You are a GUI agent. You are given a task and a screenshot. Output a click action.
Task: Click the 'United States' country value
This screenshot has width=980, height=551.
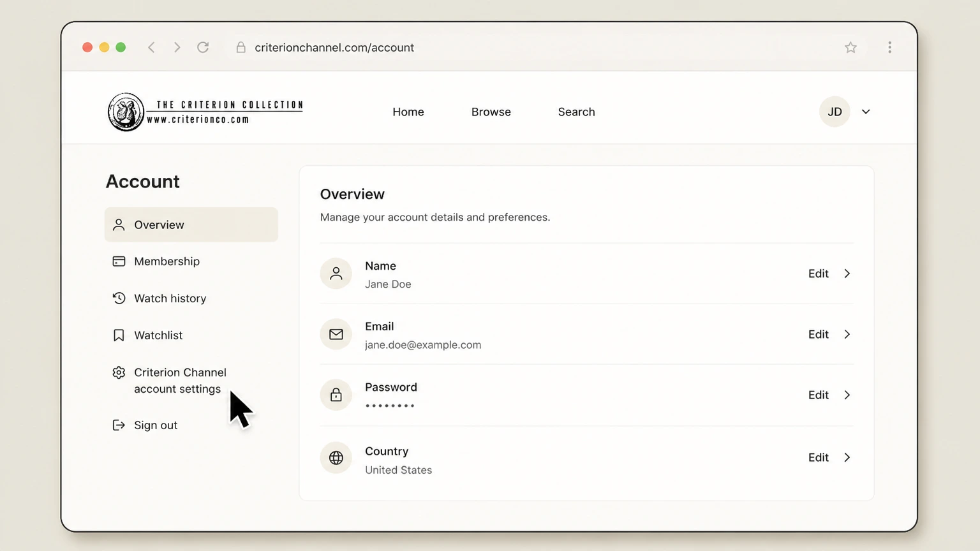[398, 470]
